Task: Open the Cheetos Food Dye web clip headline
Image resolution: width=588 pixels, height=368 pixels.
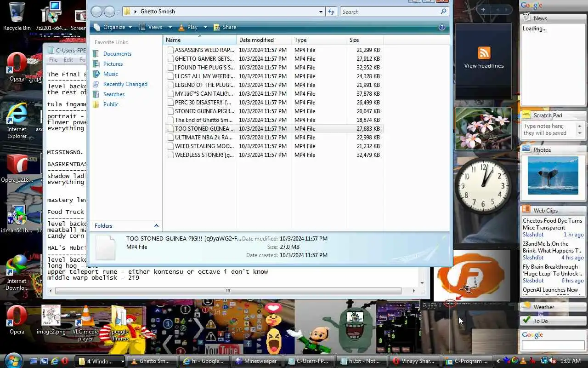Action: click(552, 224)
